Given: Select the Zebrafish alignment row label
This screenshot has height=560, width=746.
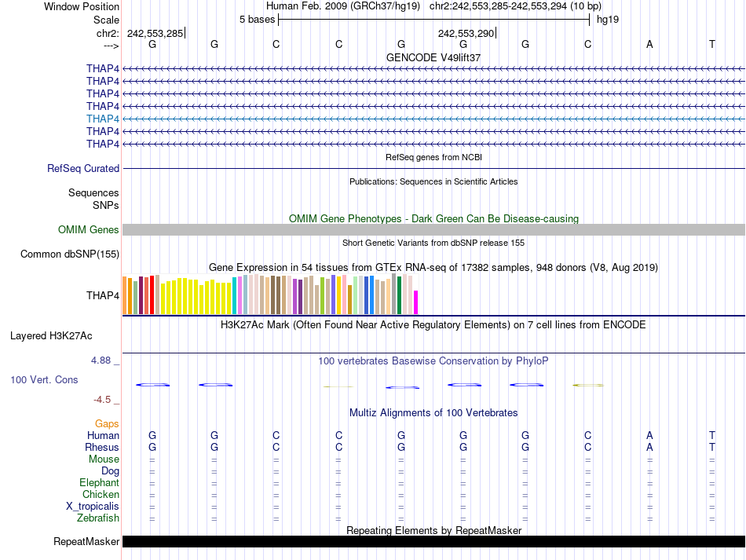Looking at the screenshot, I should click(98, 518).
